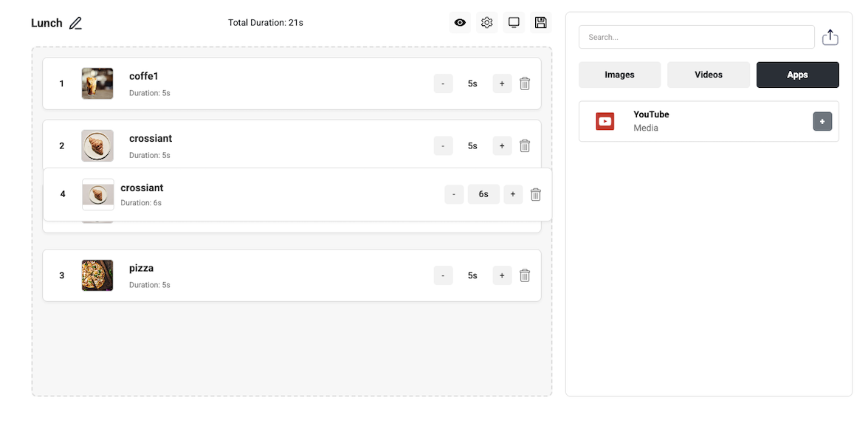Image resolution: width=868 pixels, height=423 pixels.
Task: Open playlist settings gear icon
Action: pyautogui.click(x=486, y=23)
